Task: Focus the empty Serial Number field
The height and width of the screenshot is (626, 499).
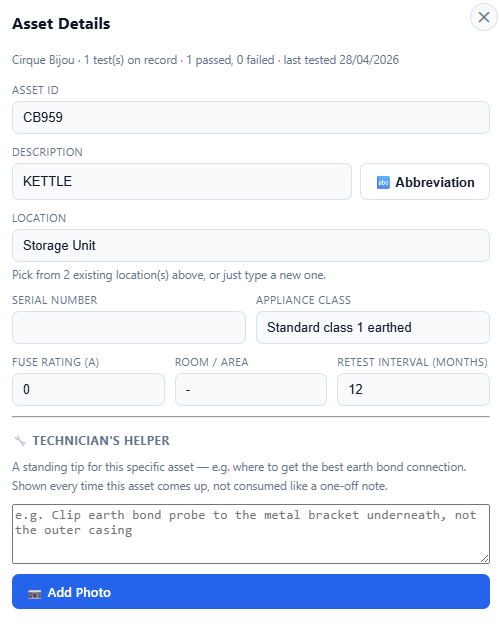Action: [x=129, y=327]
